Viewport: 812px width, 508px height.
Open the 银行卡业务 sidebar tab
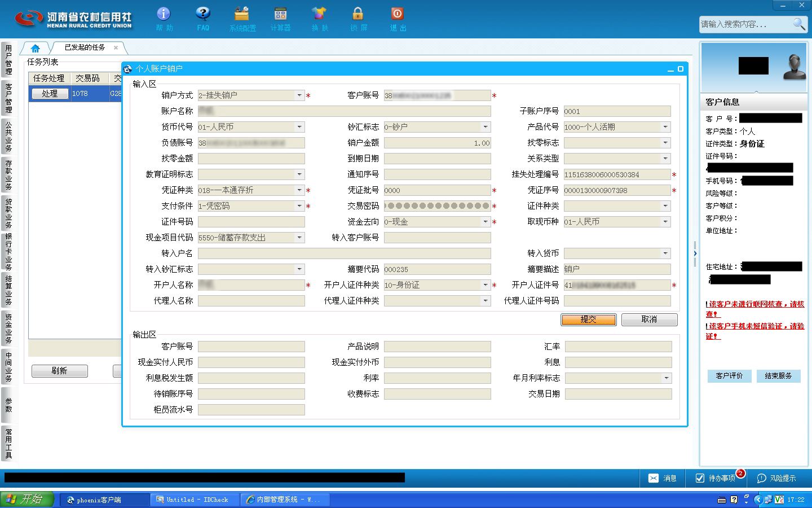(8, 252)
